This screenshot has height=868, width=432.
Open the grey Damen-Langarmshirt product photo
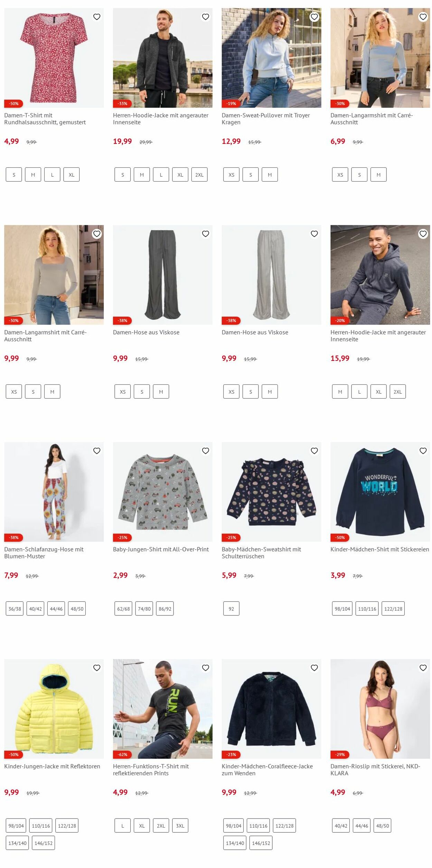(x=54, y=275)
